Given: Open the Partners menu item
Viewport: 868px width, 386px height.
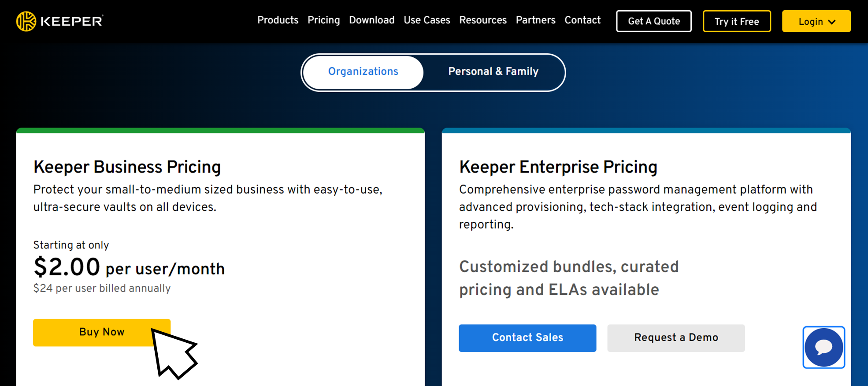Looking at the screenshot, I should tap(536, 20).
